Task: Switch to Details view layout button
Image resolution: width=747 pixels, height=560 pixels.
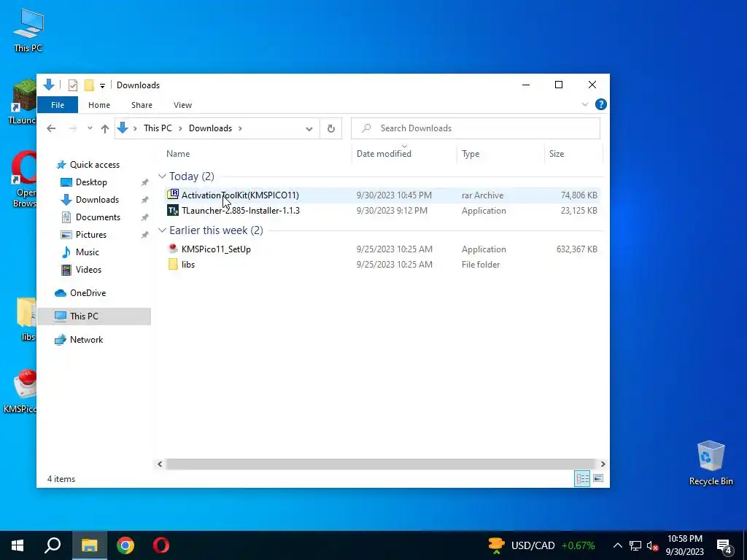Action: [582, 478]
